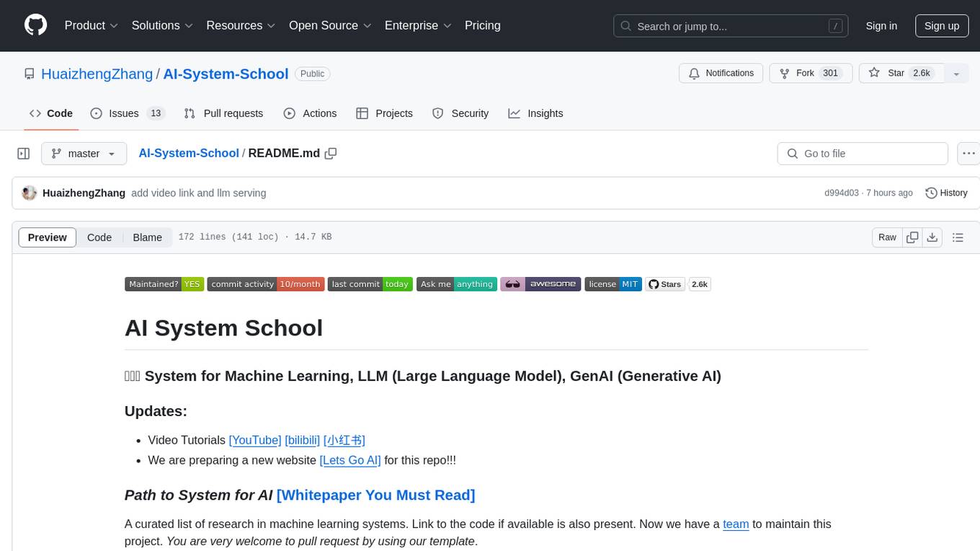
Task: Click AI-System-School breadcrumb link
Action: click(x=189, y=153)
